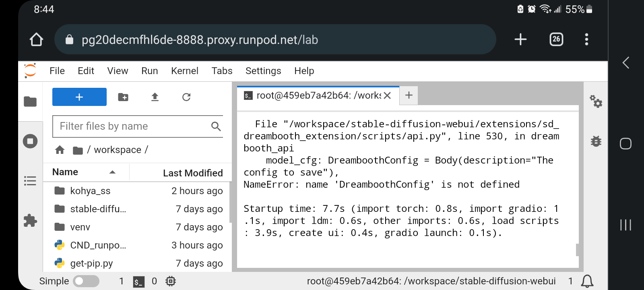Click the notification bell in status bar
The height and width of the screenshot is (290, 644).
587,281
